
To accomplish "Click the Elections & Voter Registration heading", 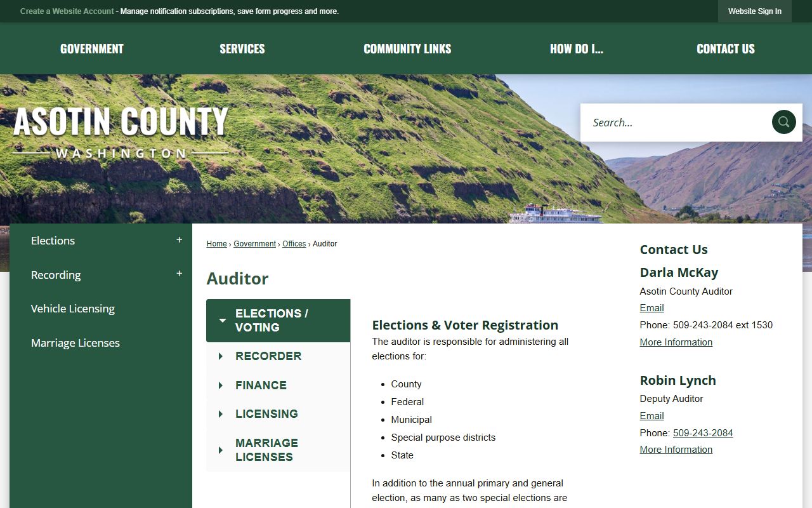I will point(465,325).
